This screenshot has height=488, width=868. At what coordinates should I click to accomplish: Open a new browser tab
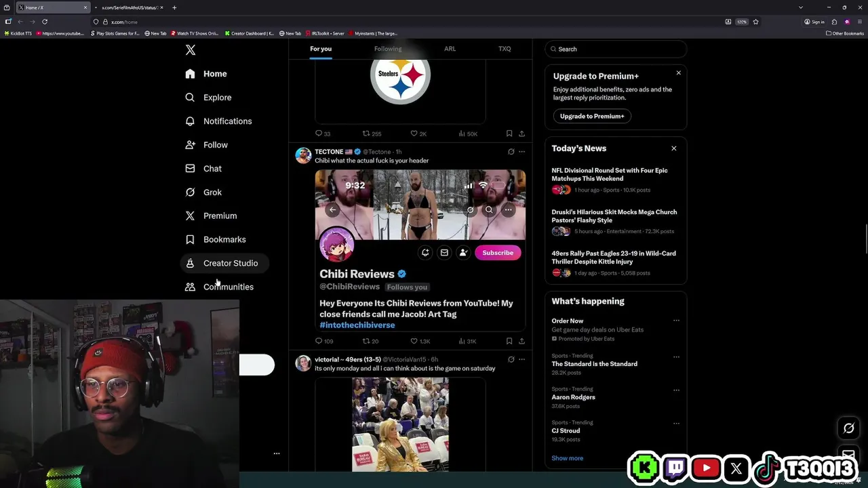click(174, 7)
